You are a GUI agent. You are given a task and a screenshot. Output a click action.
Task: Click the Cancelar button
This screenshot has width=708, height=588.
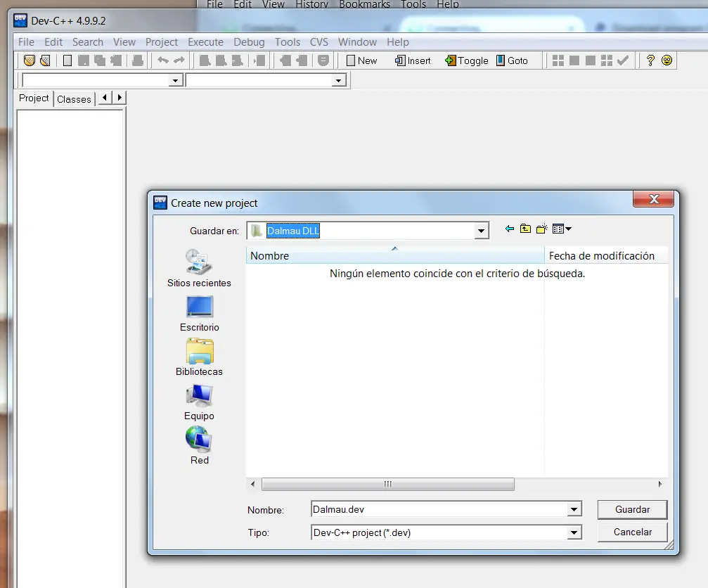632,532
